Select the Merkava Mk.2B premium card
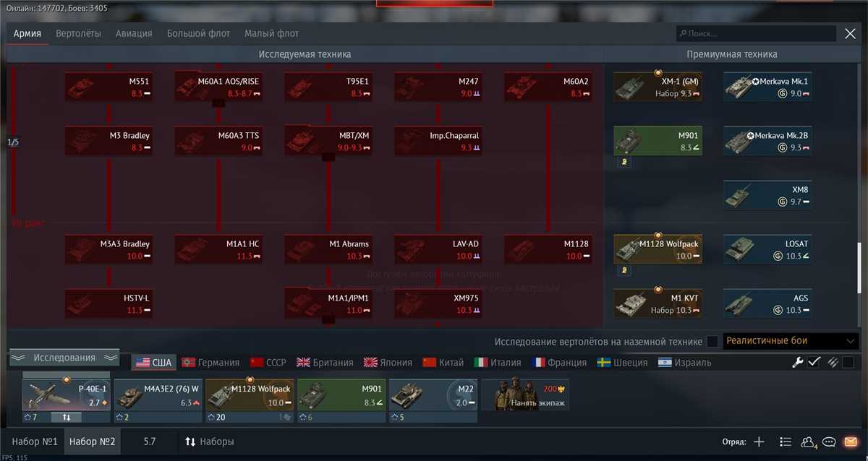This screenshot has width=868, height=461. coord(767,141)
